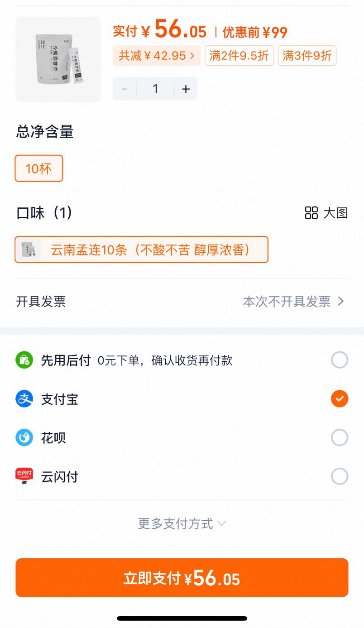Screen dimensions: 364x628
Task: Select the 花呗 payment radio button
Action: [340, 438]
